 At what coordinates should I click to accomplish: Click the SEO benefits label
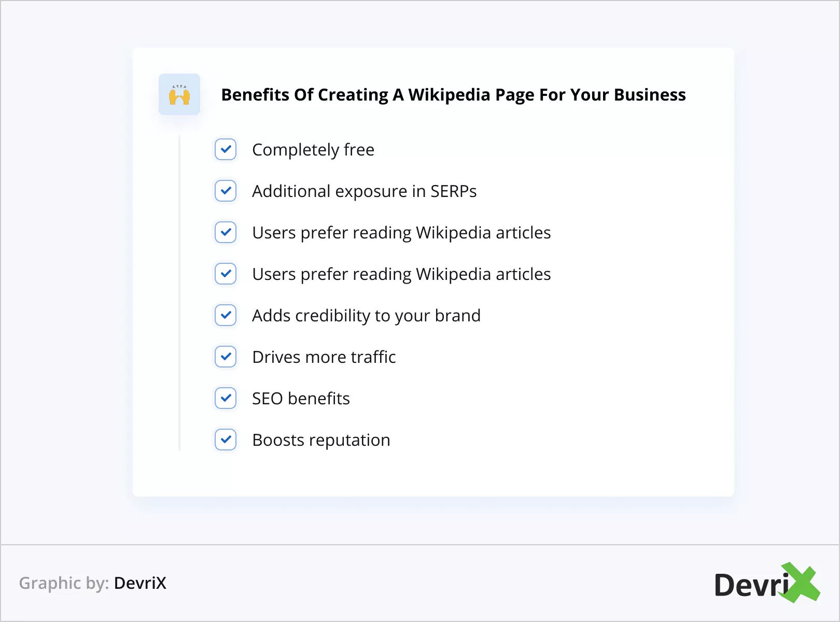click(301, 399)
